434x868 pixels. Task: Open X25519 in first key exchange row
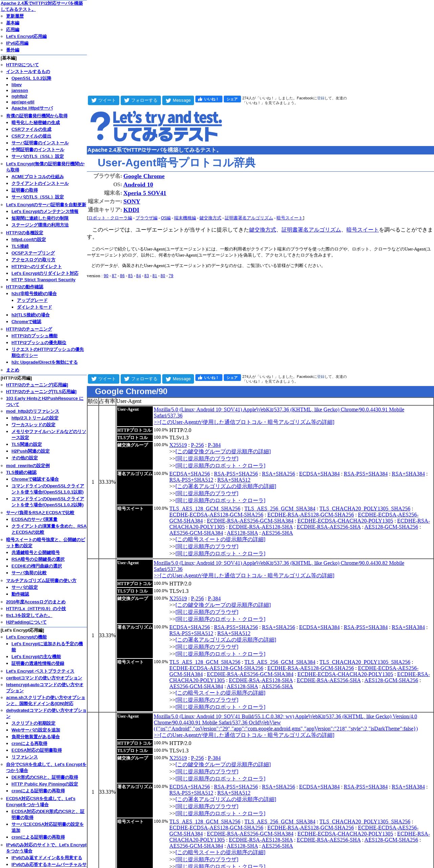click(178, 445)
